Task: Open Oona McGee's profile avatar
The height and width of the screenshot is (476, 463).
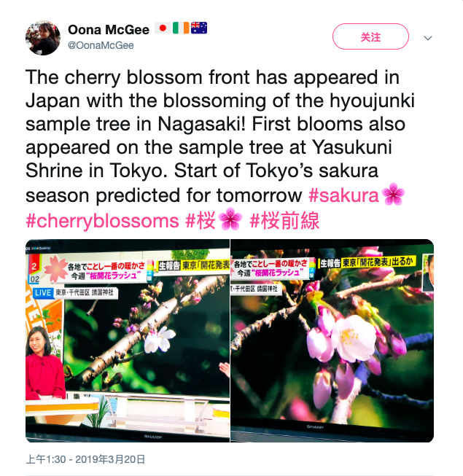Action: (x=43, y=38)
